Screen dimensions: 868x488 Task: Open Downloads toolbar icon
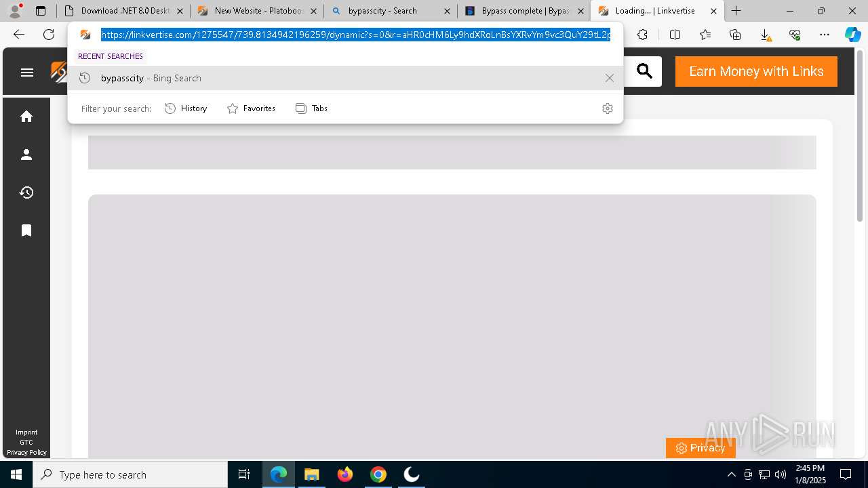765,35
